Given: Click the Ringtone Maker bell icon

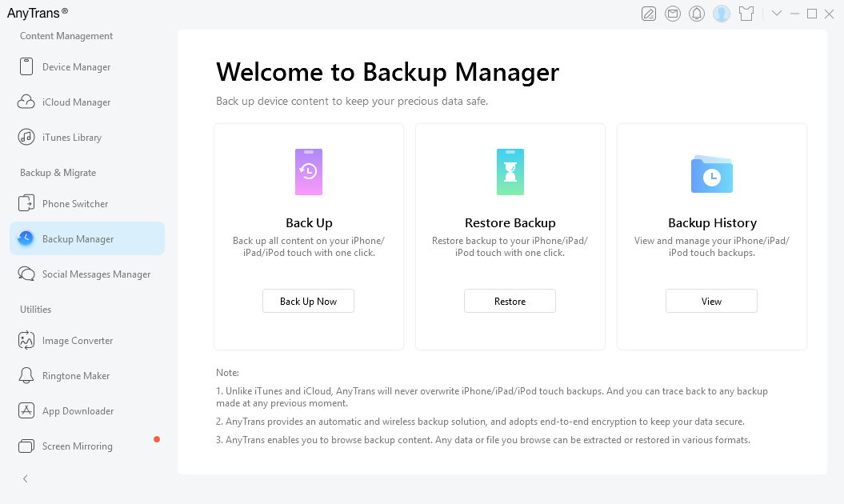Looking at the screenshot, I should coord(26,375).
